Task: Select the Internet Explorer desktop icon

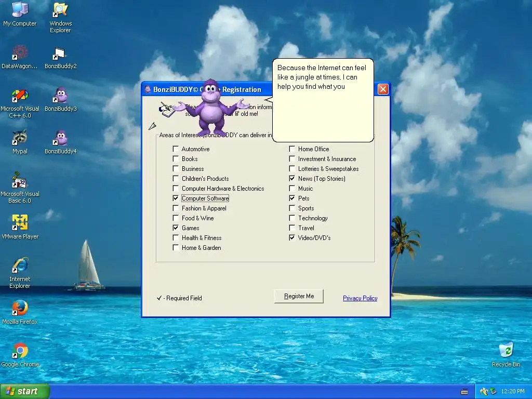Action: (x=20, y=273)
